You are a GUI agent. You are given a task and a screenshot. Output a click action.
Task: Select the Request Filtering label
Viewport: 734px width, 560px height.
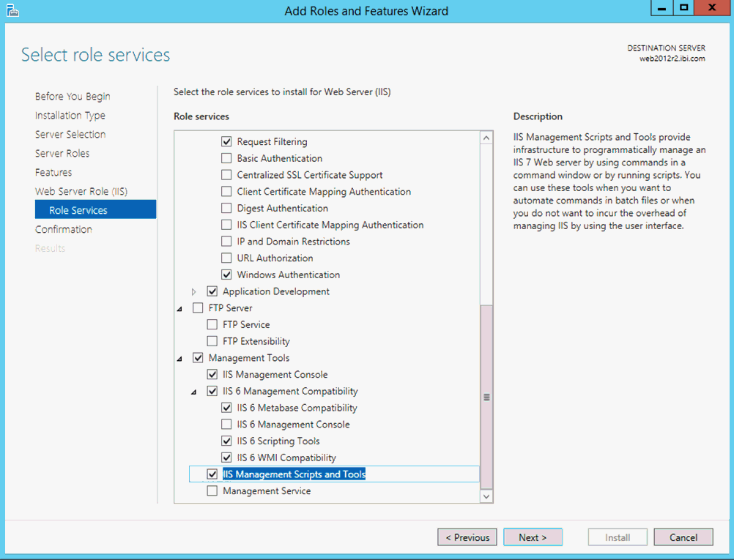click(272, 141)
